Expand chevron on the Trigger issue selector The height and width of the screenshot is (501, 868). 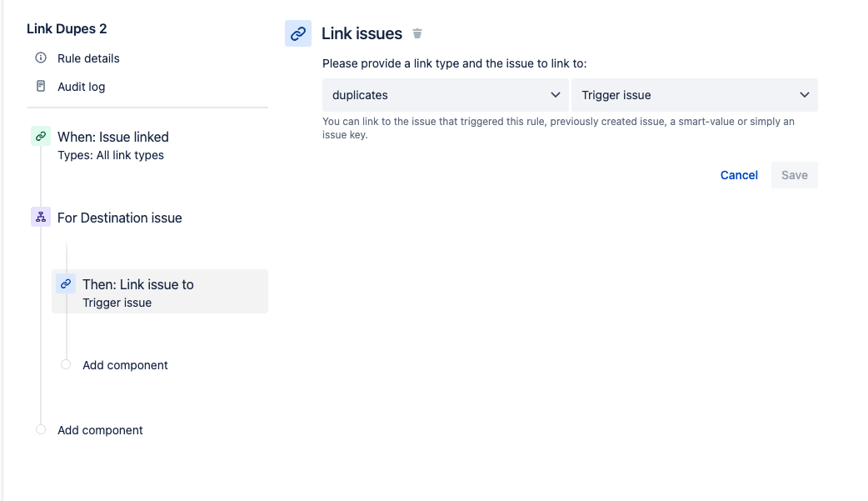tap(805, 95)
